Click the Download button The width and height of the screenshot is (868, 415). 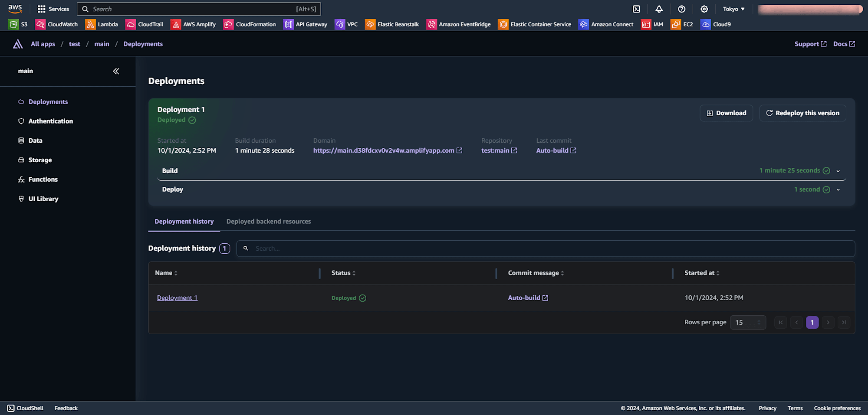click(x=726, y=113)
